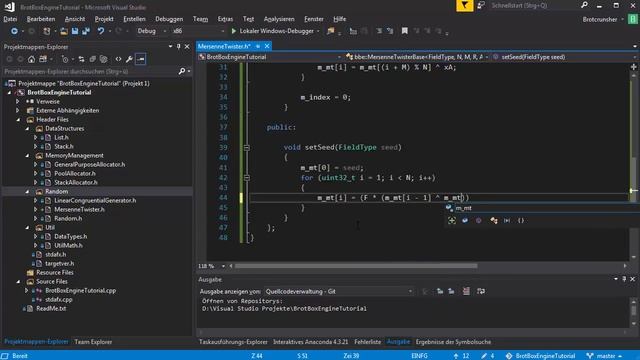Image resolution: width=640 pixels, height=360 pixels.
Task: Open the x86 platform dropdown
Action: tap(222, 31)
